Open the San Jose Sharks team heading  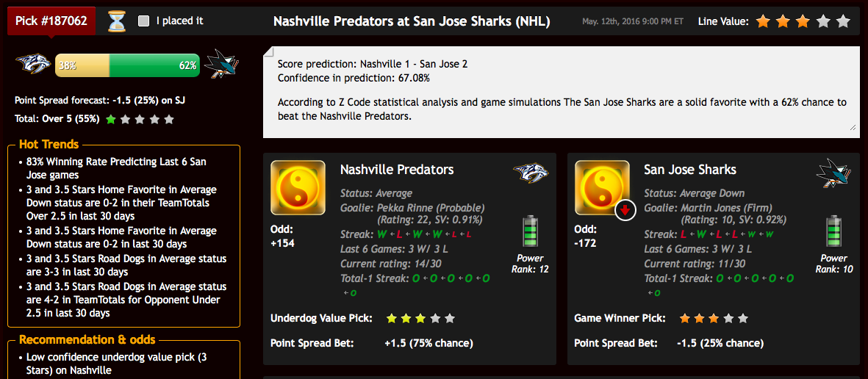(x=690, y=170)
